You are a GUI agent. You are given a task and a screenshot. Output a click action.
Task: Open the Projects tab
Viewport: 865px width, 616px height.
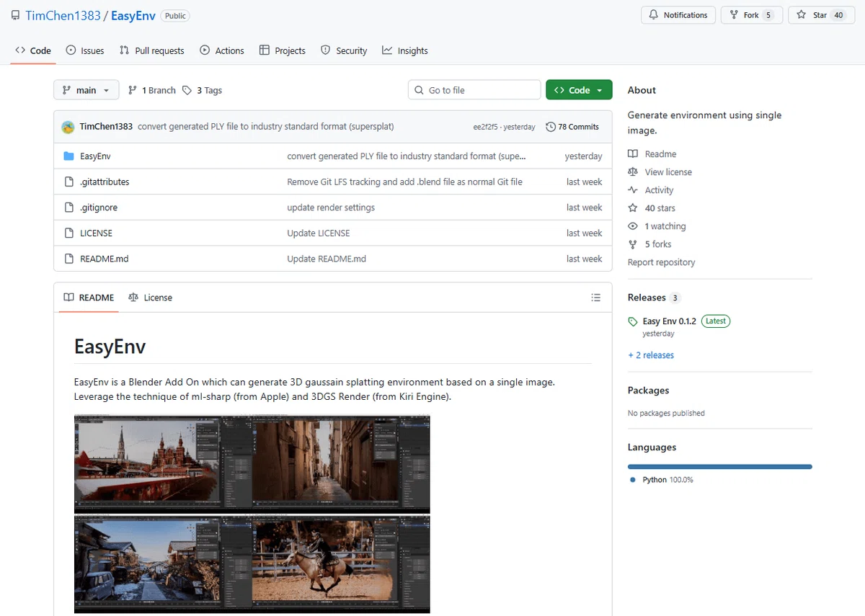(283, 50)
